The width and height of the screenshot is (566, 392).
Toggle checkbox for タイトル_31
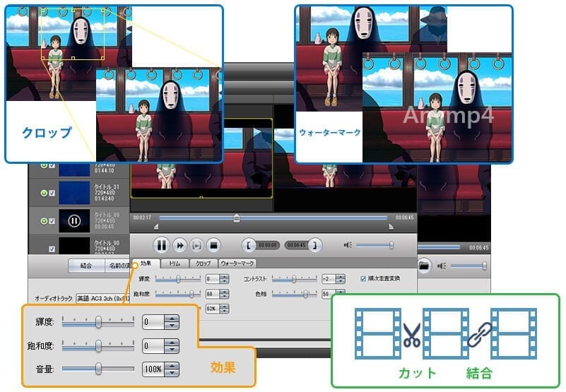coord(52,193)
